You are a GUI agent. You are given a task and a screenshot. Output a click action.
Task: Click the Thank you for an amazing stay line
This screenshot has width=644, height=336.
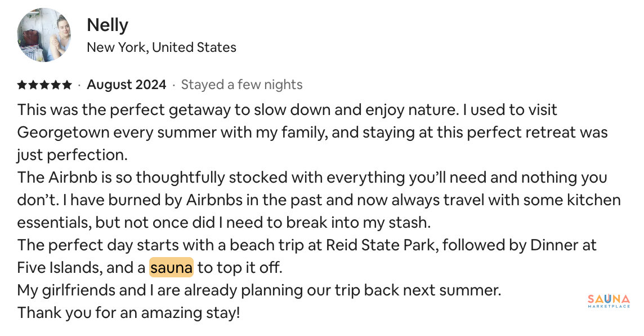pyautogui.click(x=128, y=313)
